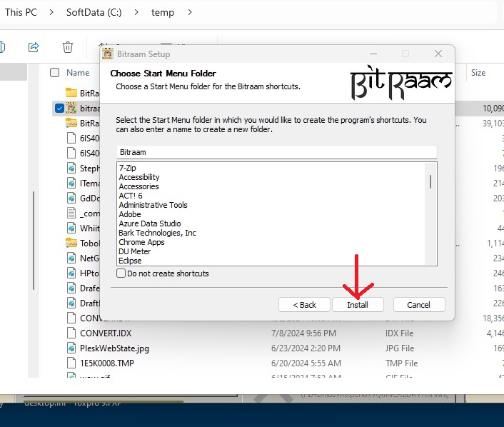Select Accessibility in the folder list
The width and height of the screenshot is (504, 427).
point(139,177)
